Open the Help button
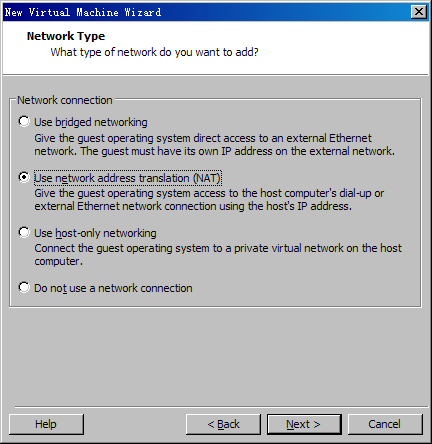The image size is (432, 444). [x=46, y=424]
